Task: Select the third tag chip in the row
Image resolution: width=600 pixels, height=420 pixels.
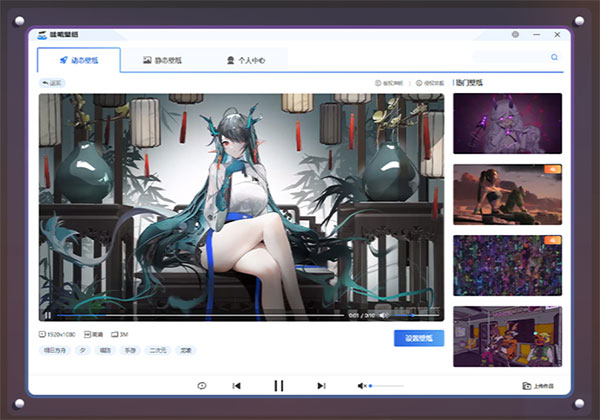Action: point(105,350)
